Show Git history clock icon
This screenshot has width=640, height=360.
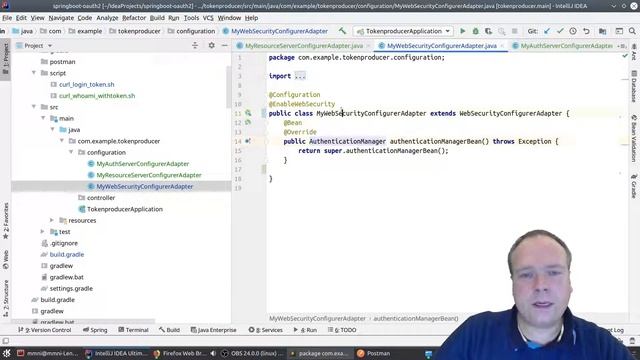[573, 31]
